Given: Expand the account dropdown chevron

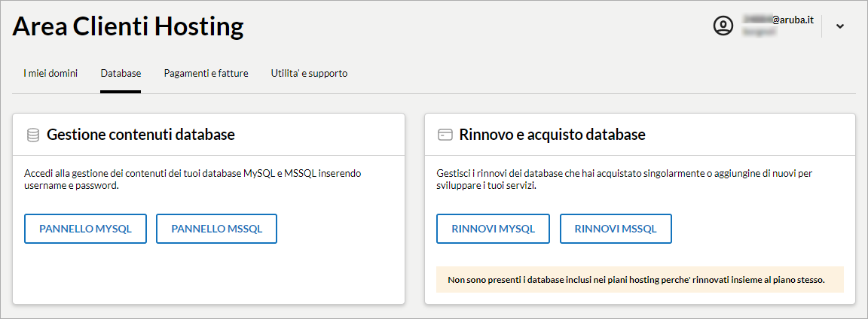Looking at the screenshot, I should pos(840,26).
